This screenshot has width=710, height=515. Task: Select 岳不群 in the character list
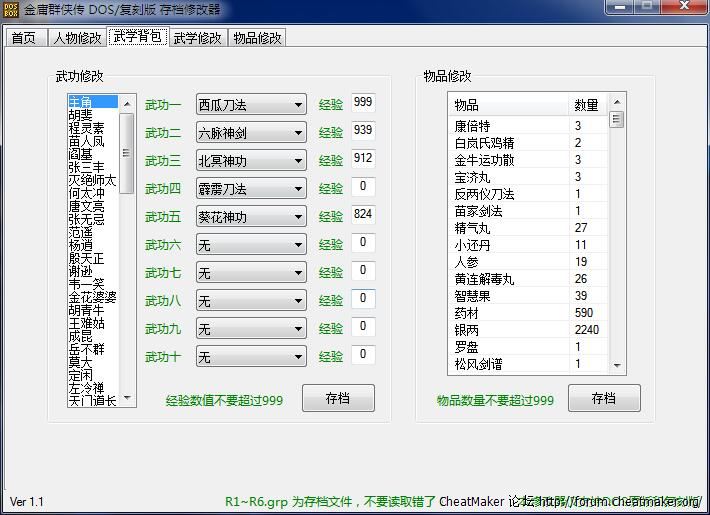click(x=86, y=349)
